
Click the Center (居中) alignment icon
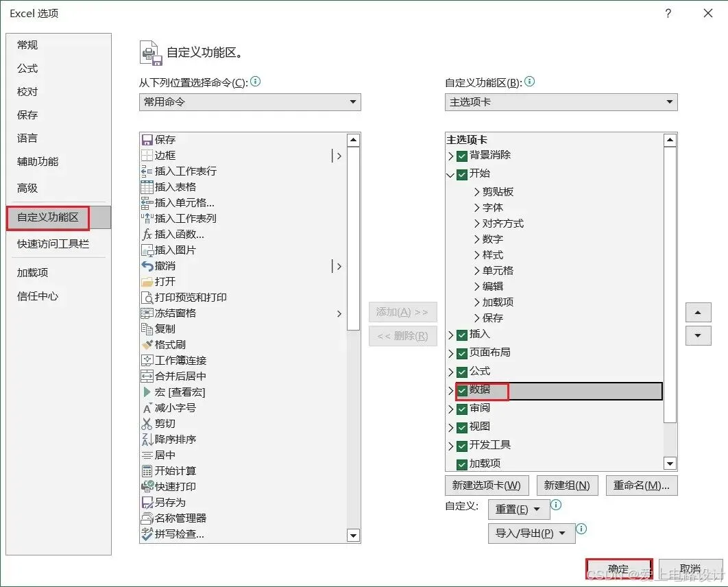[x=147, y=455]
